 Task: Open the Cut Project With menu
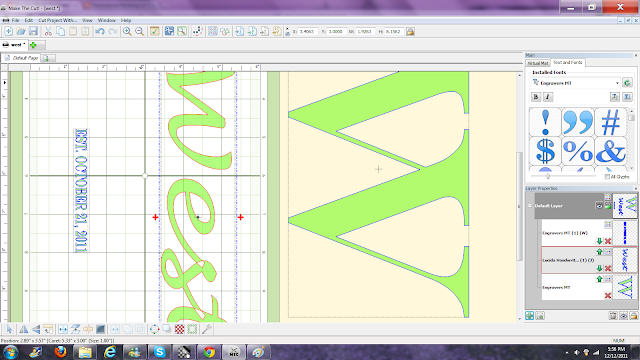click(x=58, y=20)
